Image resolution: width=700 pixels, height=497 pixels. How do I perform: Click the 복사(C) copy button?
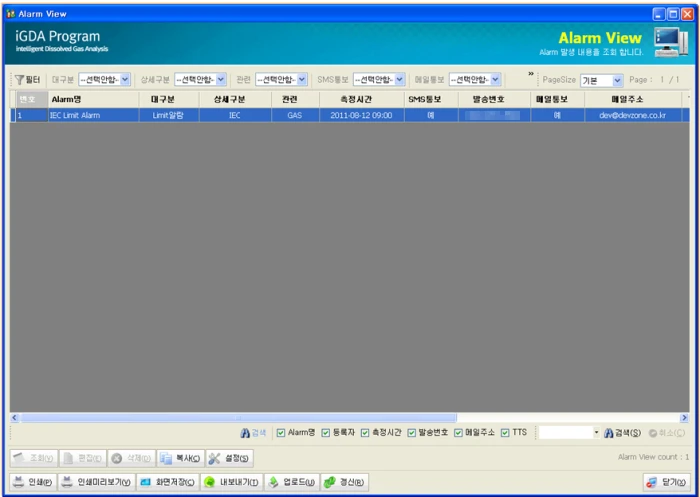point(180,458)
